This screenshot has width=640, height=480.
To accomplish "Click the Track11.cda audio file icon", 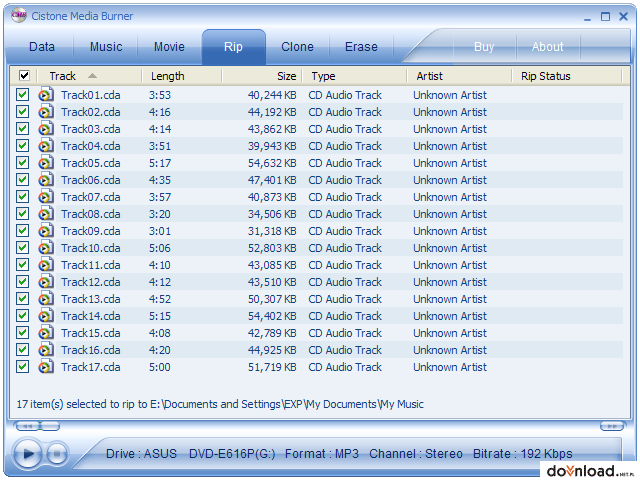I will (x=46, y=265).
